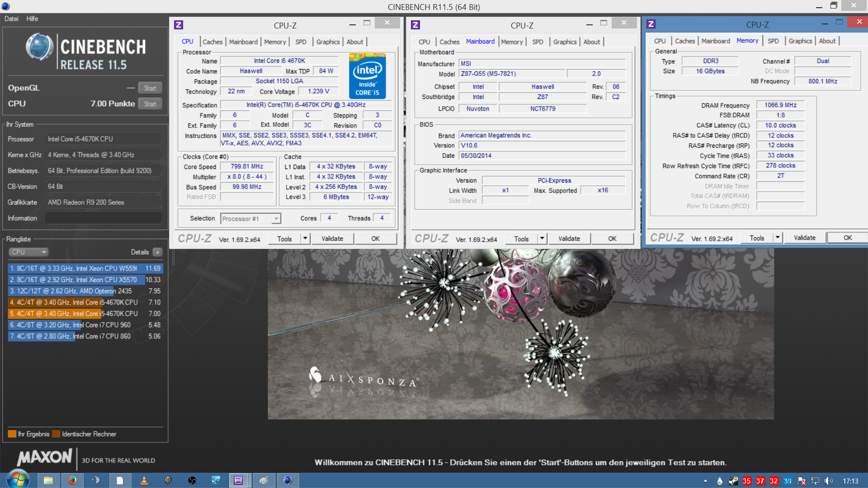Click OK in Mainboard CPU-Z window
Screen dimensions: 868x488
tap(613, 239)
